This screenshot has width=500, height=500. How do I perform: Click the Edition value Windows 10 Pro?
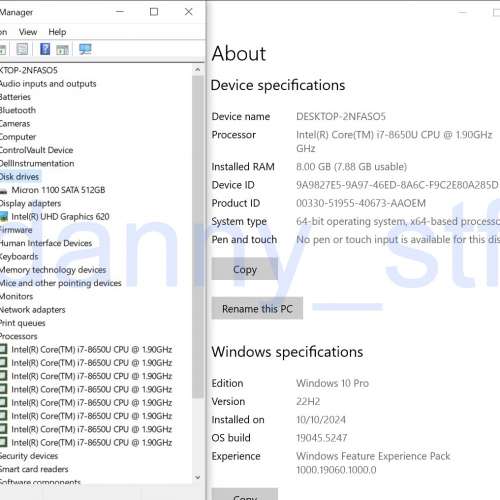coord(332,383)
